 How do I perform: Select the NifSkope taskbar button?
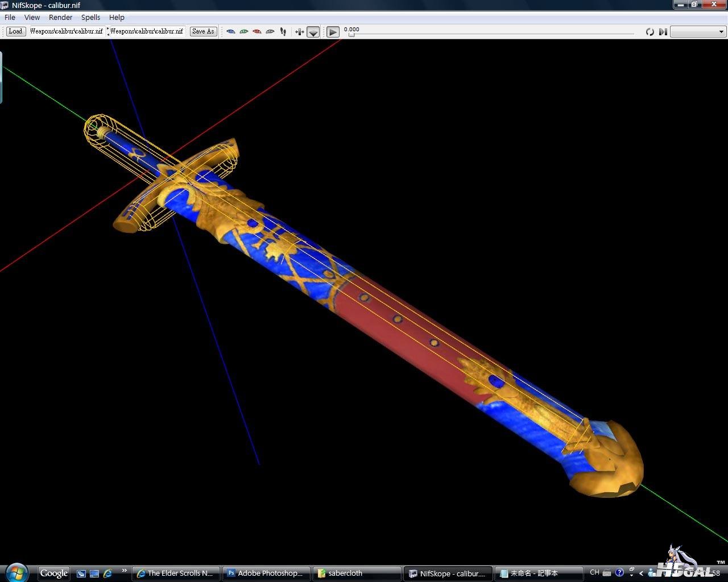448,573
